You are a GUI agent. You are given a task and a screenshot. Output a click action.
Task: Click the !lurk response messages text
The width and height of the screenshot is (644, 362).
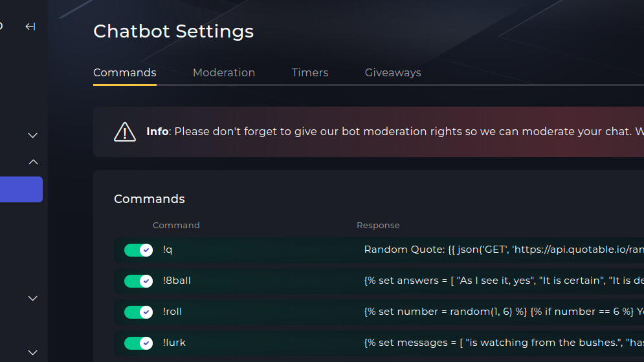click(x=504, y=343)
